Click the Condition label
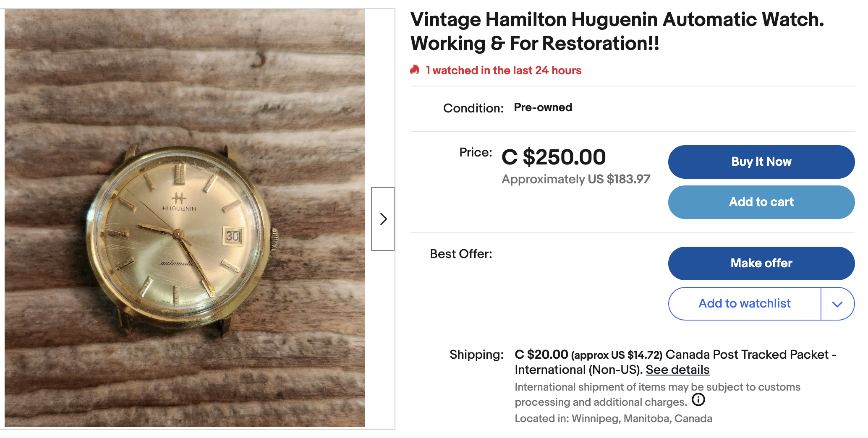868x438 pixels. (x=473, y=108)
